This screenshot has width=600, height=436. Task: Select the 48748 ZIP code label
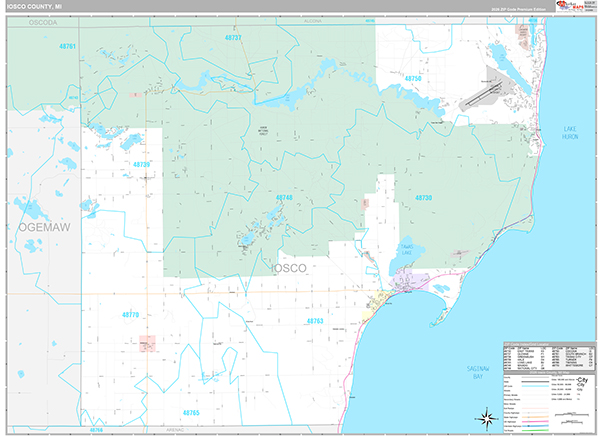point(284,198)
